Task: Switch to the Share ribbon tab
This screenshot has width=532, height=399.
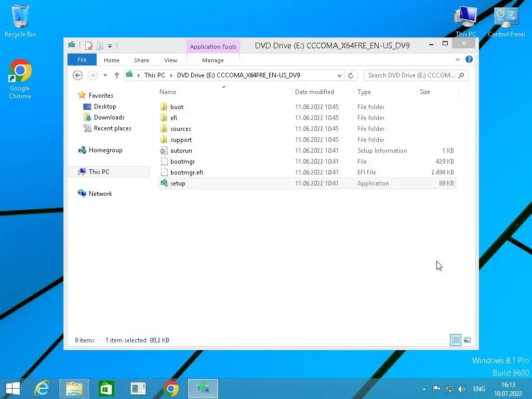Action: [141, 60]
